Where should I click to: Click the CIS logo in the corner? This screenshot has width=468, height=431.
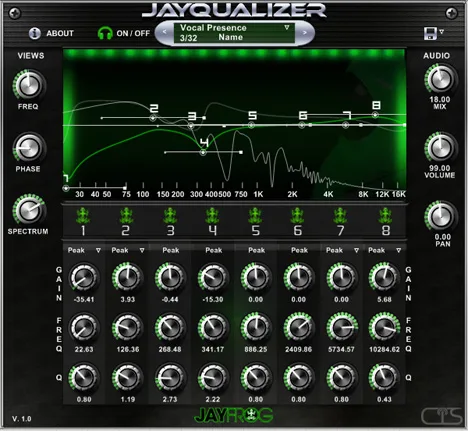pyautogui.click(x=442, y=416)
